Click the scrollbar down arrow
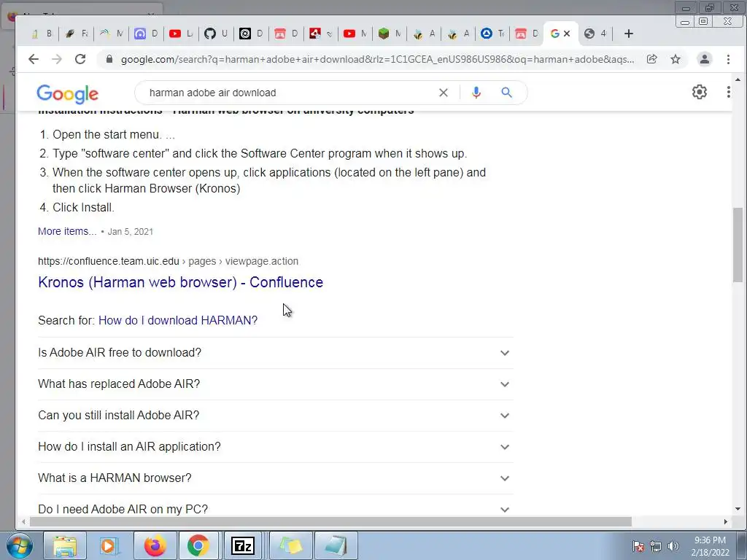 click(738, 509)
